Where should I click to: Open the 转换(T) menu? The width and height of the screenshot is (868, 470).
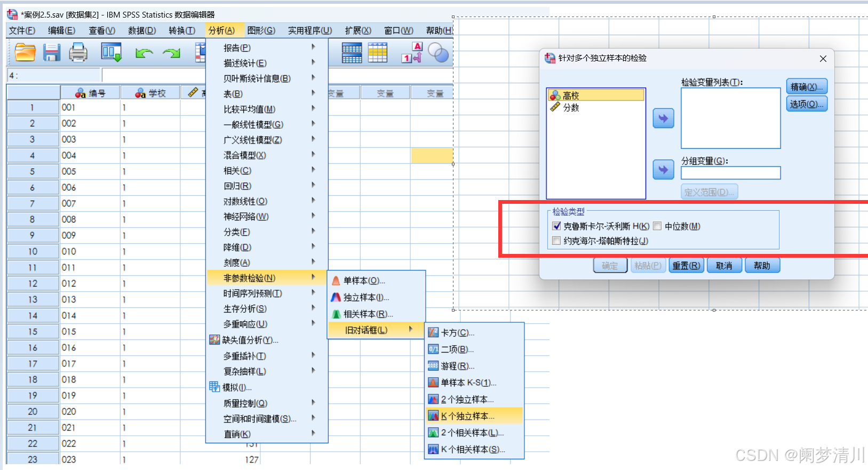click(x=182, y=30)
